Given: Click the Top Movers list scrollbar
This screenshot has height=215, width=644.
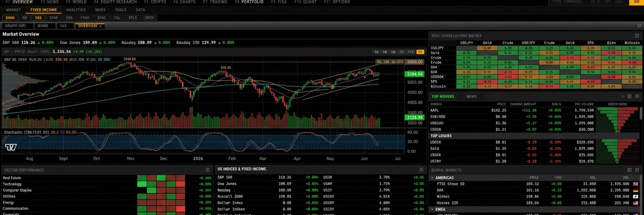Looking at the screenshot, I should [x=641, y=113].
